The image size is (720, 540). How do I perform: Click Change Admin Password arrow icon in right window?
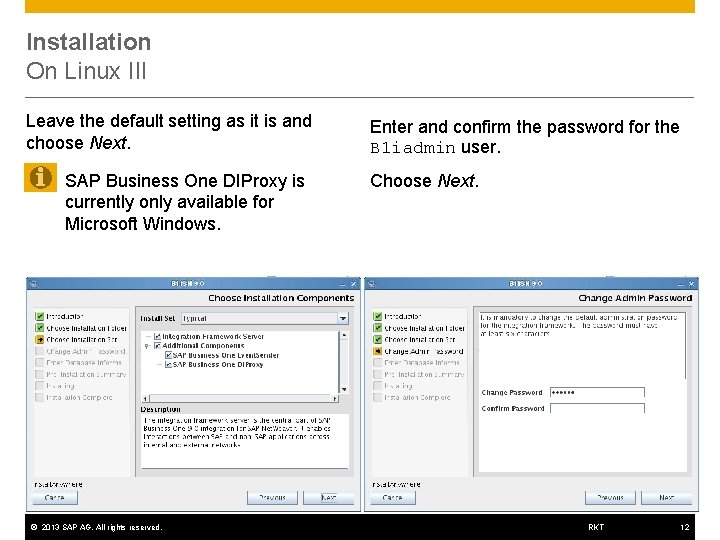(x=377, y=351)
